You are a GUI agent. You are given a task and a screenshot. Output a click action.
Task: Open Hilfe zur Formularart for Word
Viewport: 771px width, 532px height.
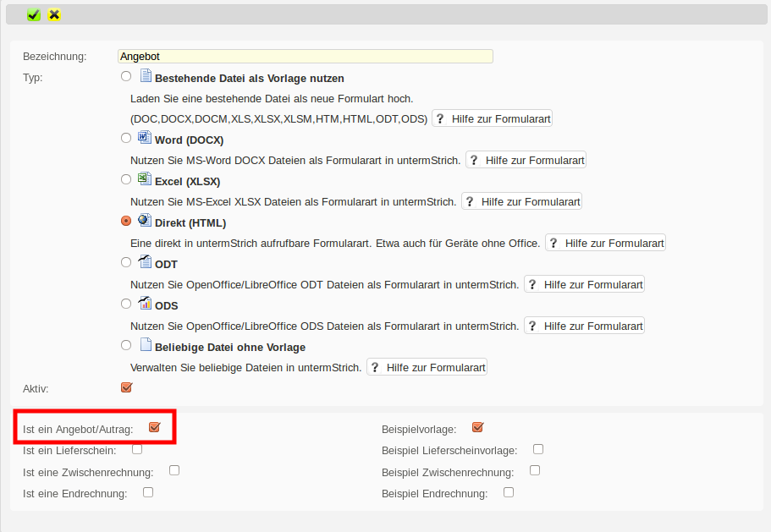(525, 160)
